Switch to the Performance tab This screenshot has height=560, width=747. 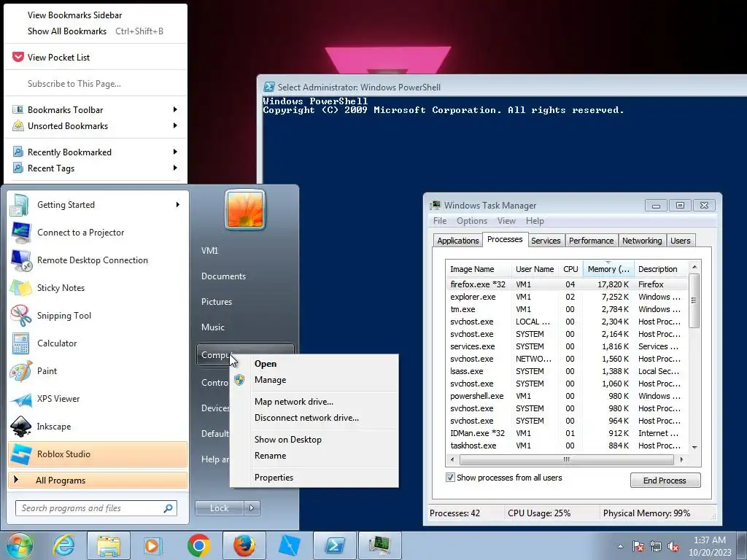[x=591, y=241]
